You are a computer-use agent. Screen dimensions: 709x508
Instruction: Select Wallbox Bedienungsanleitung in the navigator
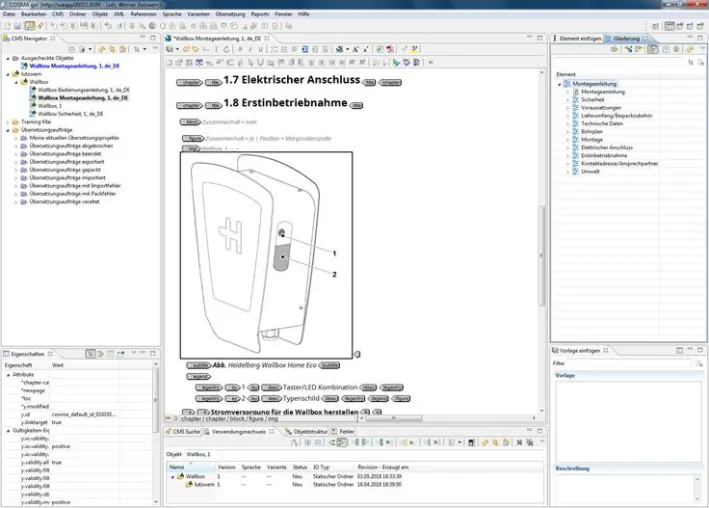coord(84,90)
